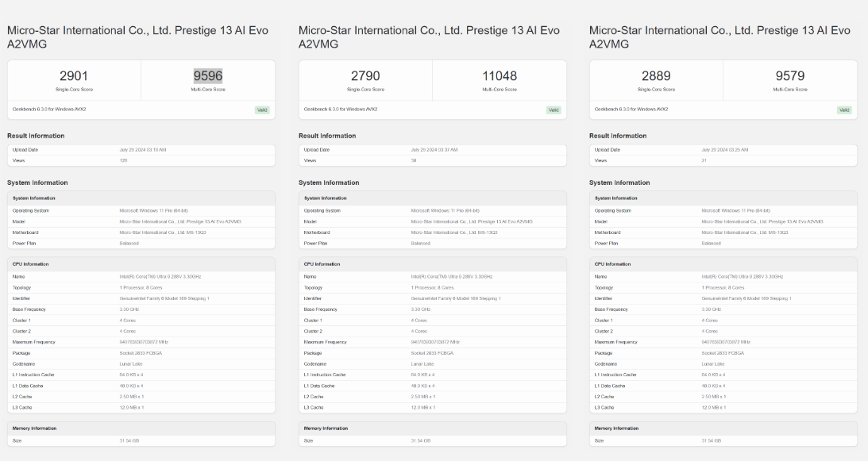Click the CPU Information table header in the 2790 result
Image resolution: width=868 pixels, height=461 pixels.
pyautogui.click(x=432, y=264)
